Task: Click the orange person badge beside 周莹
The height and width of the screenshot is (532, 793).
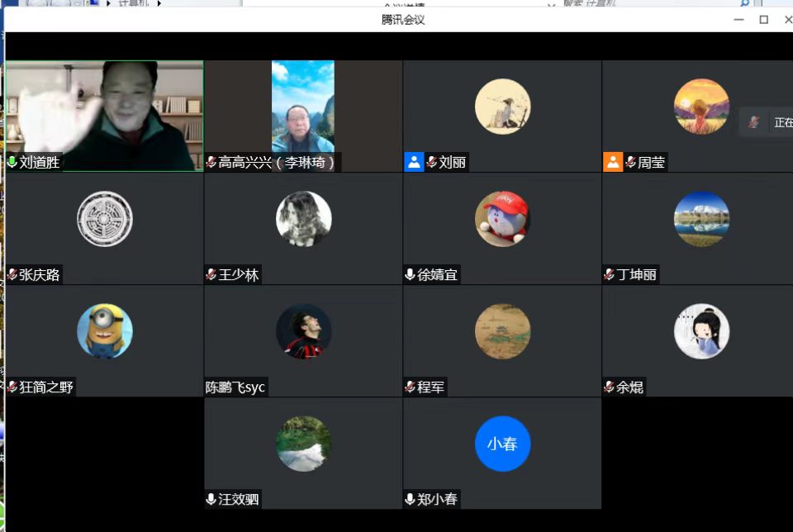Action: tap(613, 162)
